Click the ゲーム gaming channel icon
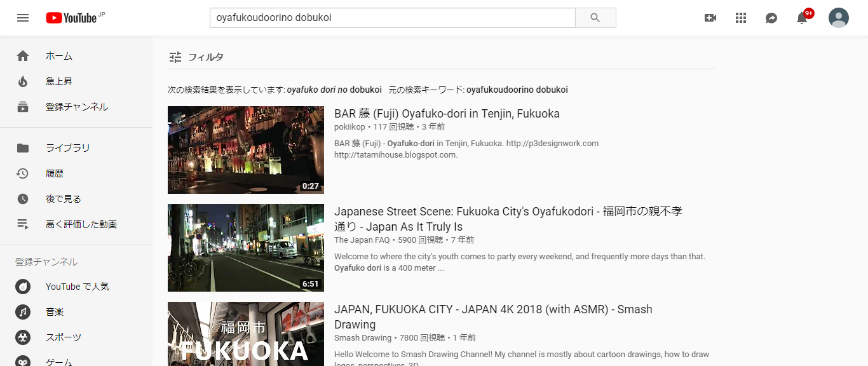This screenshot has width=868, height=366. 23,362
